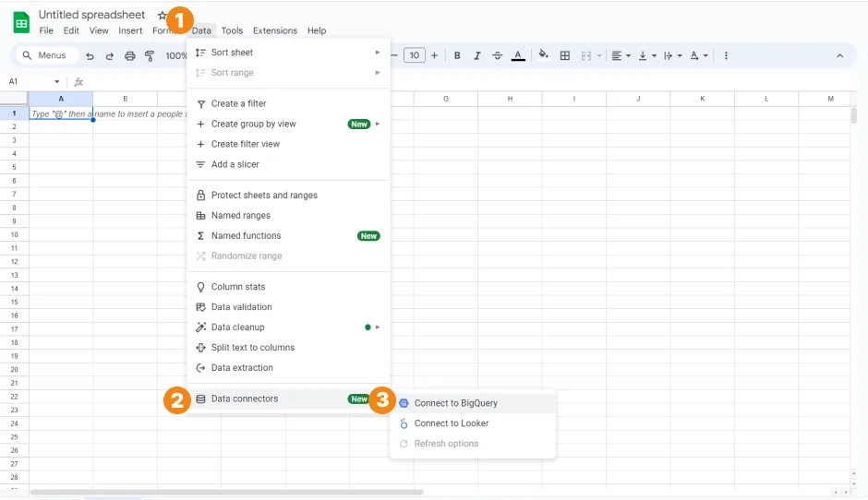Viewport: 868px width, 500px height.
Task: Open the Edit menu
Action: tap(71, 30)
